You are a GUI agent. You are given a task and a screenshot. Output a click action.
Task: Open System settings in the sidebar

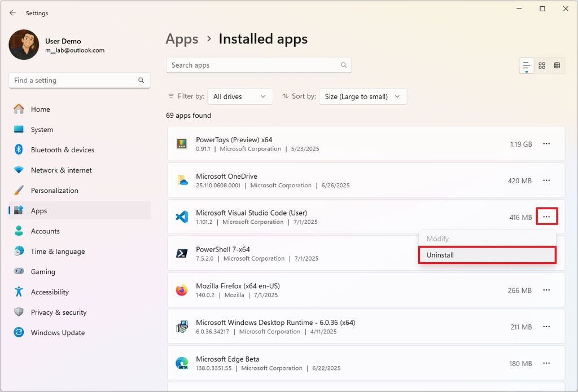(79, 129)
